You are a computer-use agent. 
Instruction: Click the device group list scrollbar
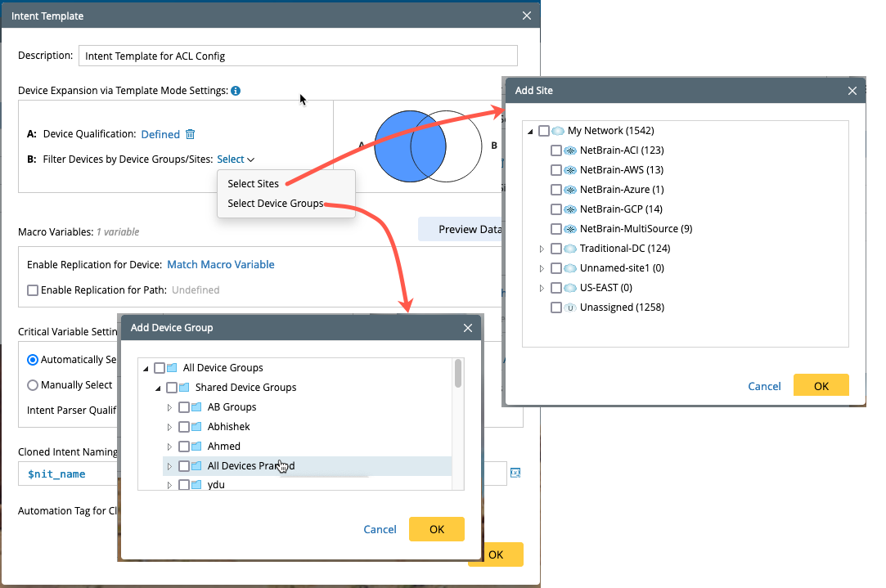click(458, 374)
